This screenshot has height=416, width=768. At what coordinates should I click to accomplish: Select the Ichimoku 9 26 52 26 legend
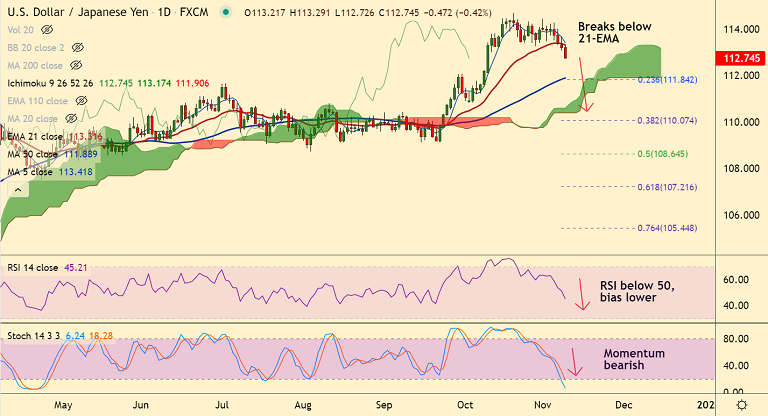(50, 83)
